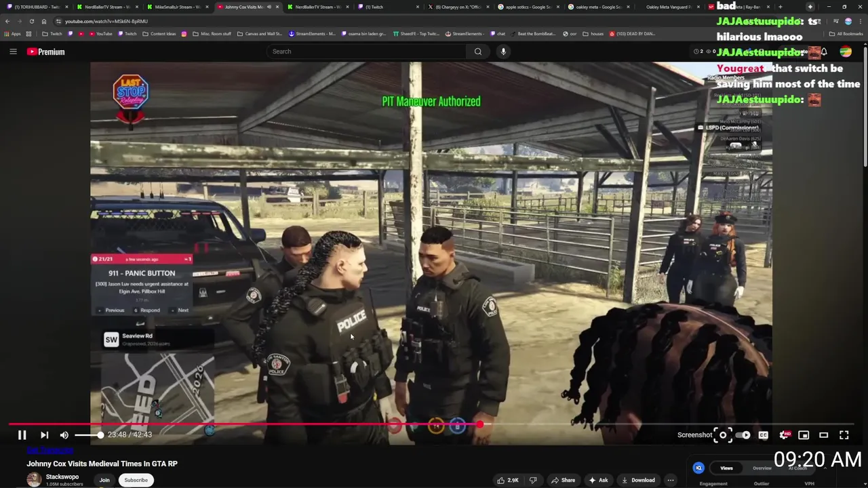Viewport: 868px width, 488px height.
Task: Open the YouTube bookmark
Action: pos(100,34)
